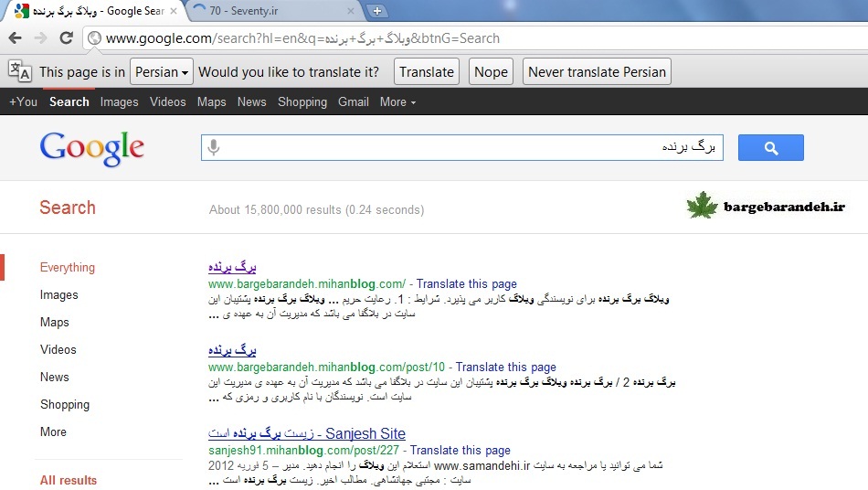Filter results by News in sidebar
The width and height of the screenshot is (868, 490).
click(54, 377)
